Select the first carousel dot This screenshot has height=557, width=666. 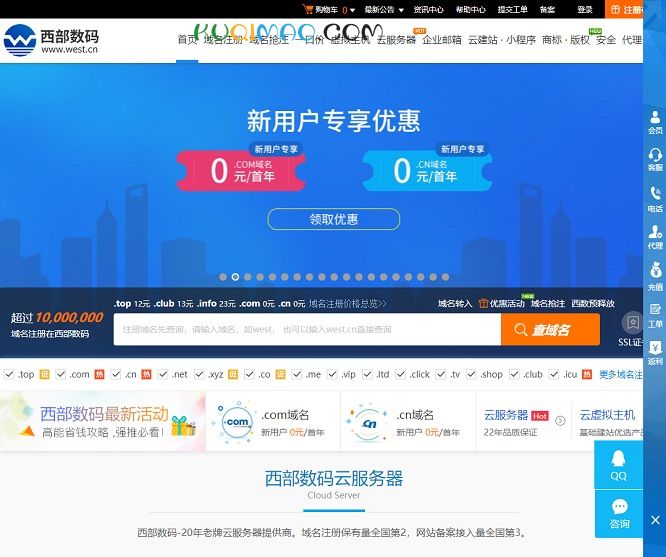click(x=223, y=277)
